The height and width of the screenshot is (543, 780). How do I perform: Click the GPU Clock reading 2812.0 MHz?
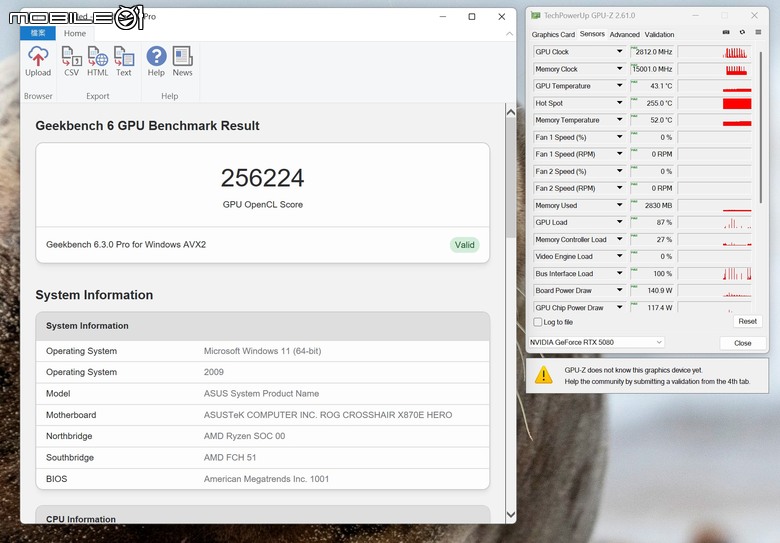pos(652,52)
